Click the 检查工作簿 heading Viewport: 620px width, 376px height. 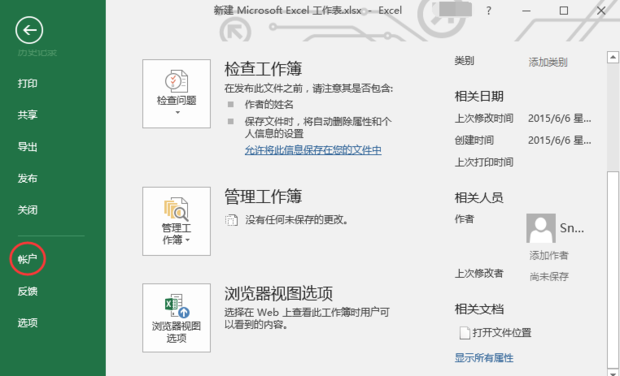(263, 69)
